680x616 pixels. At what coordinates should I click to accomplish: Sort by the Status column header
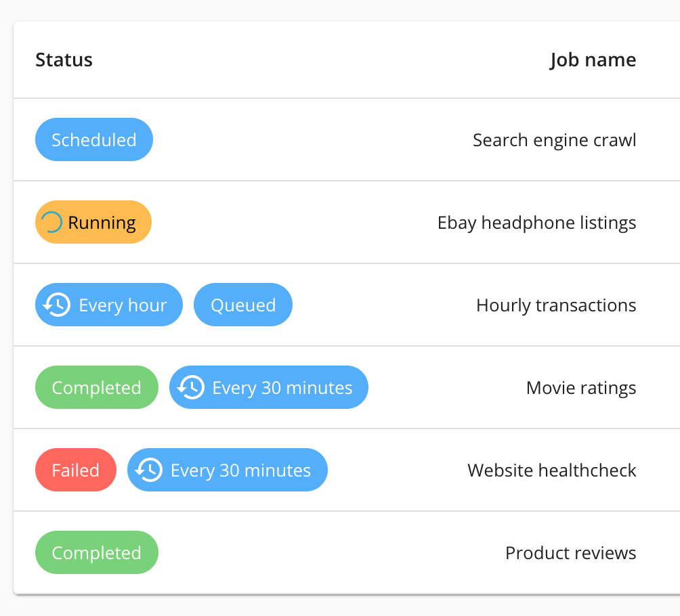pos(64,60)
